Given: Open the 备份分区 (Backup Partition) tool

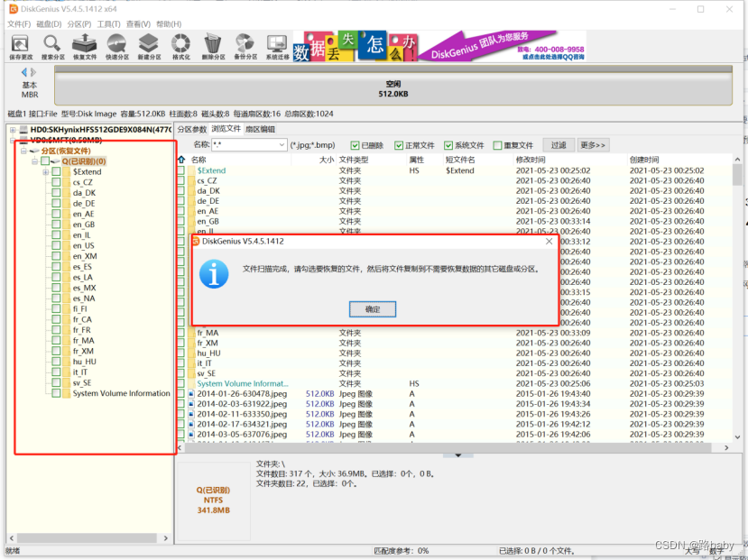Looking at the screenshot, I should (245, 45).
